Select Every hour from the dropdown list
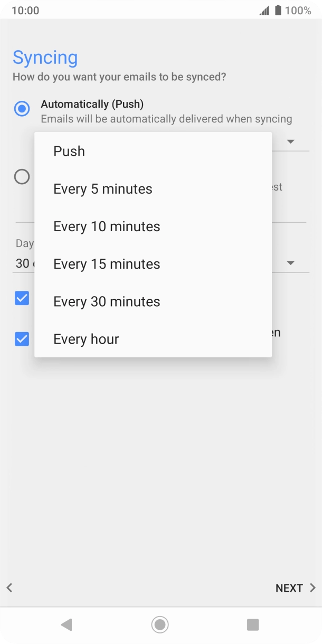 tap(86, 339)
